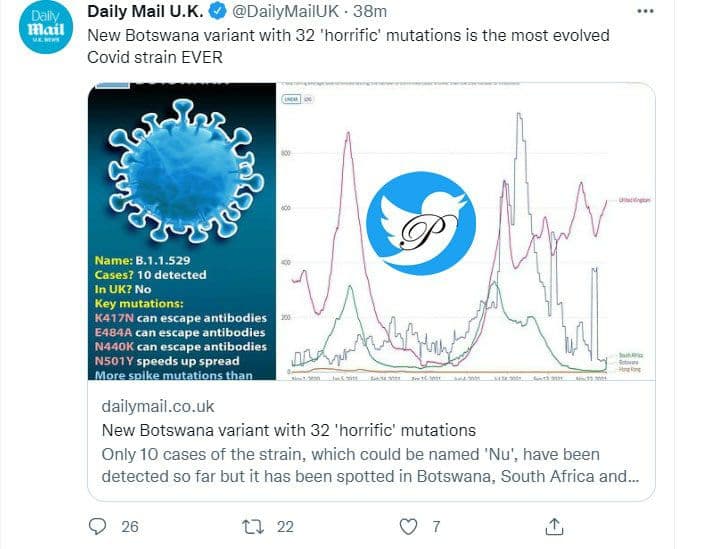Screen dimensions: 706x549
Task: Open the share menu for this tweet
Action: tap(555, 526)
